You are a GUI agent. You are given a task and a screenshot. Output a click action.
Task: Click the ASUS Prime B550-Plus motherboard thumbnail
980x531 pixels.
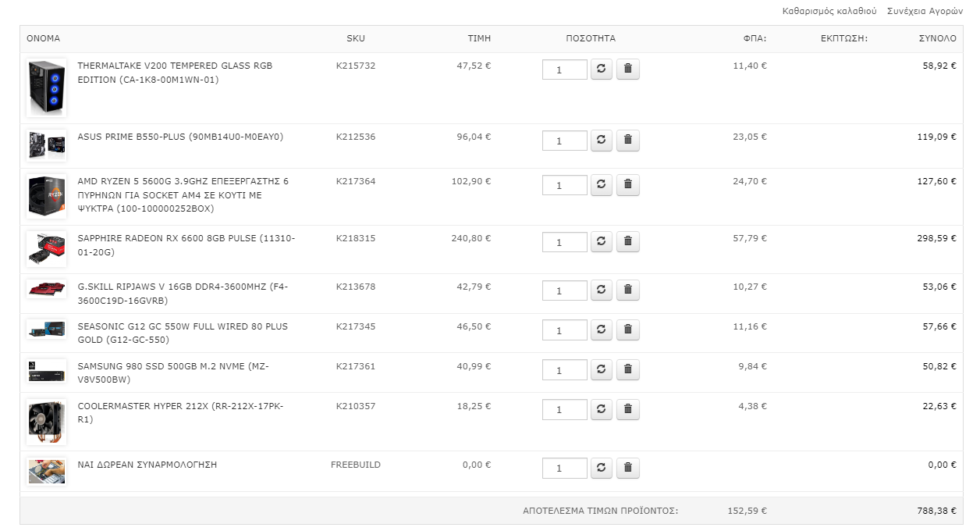(x=46, y=146)
